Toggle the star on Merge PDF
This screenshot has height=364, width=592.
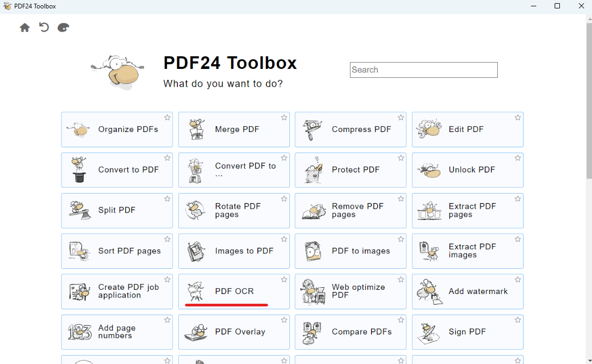pos(284,118)
